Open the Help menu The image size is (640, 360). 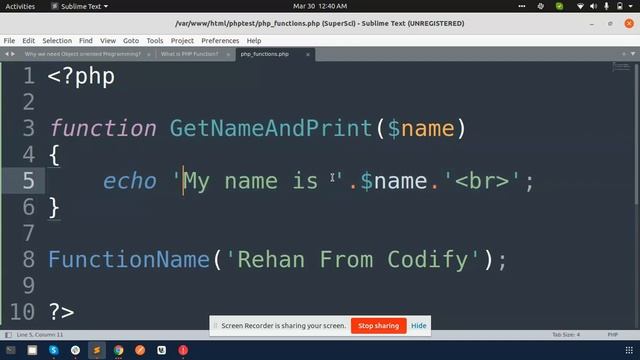pos(254,40)
